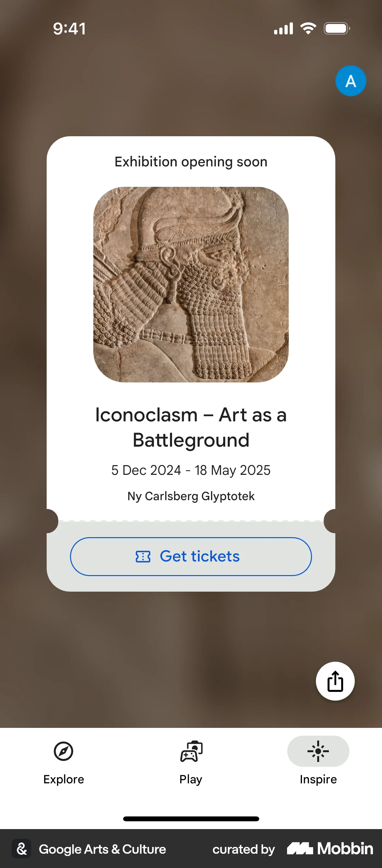Tap the share icon above the navigation bar
Image resolution: width=382 pixels, height=868 pixels.
click(x=335, y=681)
